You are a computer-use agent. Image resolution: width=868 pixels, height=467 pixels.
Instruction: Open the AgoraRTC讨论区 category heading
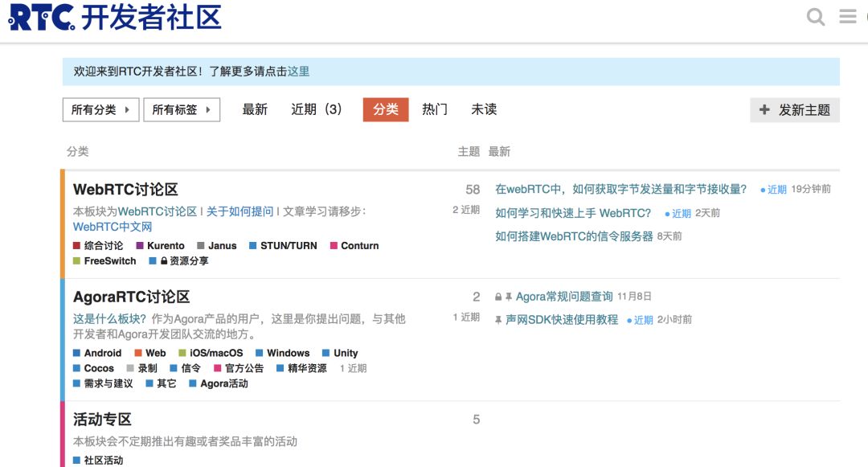pyautogui.click(x=131, y=297)
